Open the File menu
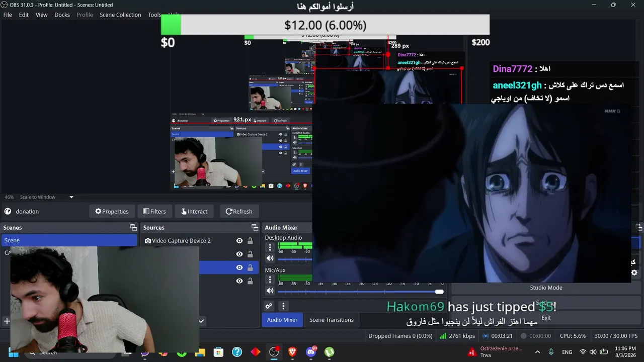 [x=8, y=15]
